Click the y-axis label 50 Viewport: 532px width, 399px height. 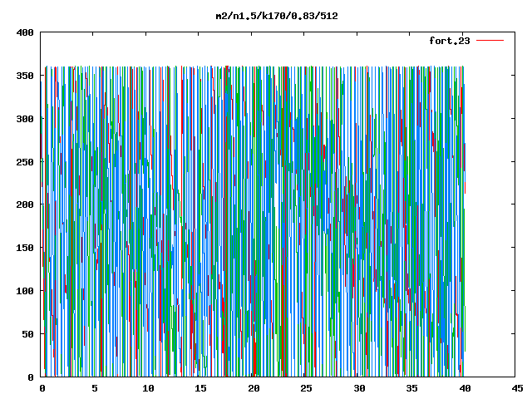point(27,334)
